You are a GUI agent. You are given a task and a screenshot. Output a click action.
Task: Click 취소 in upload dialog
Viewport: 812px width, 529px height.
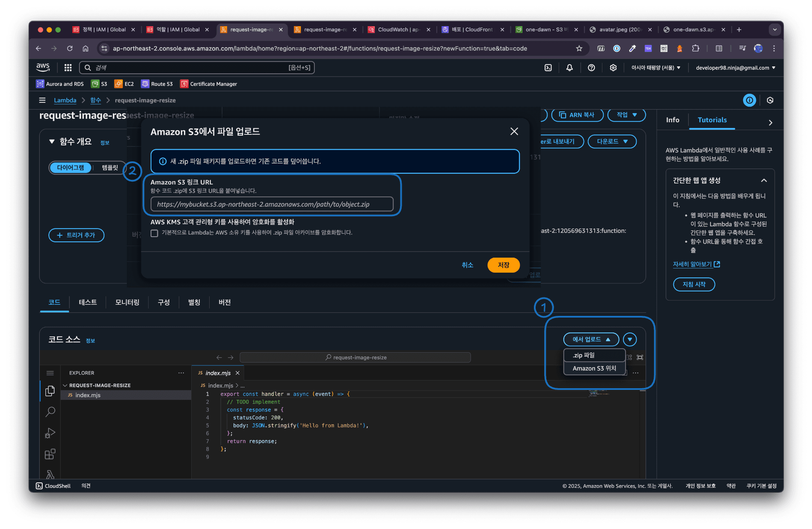tap(467, 265)
